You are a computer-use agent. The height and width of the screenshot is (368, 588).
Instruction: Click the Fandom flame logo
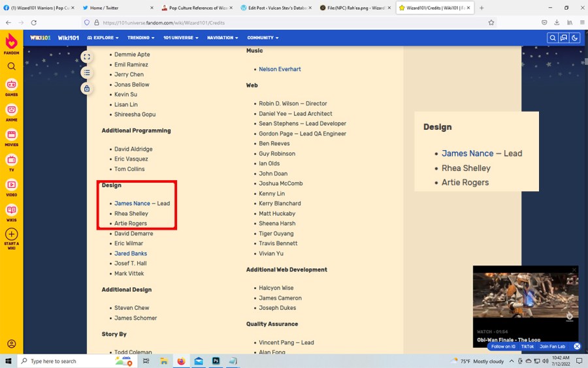[x=11, y=43]
